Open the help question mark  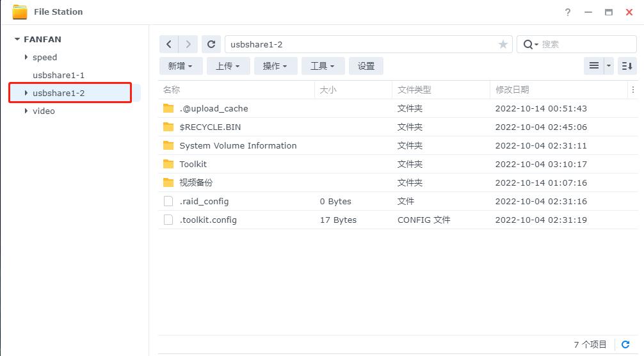point(568,12)
